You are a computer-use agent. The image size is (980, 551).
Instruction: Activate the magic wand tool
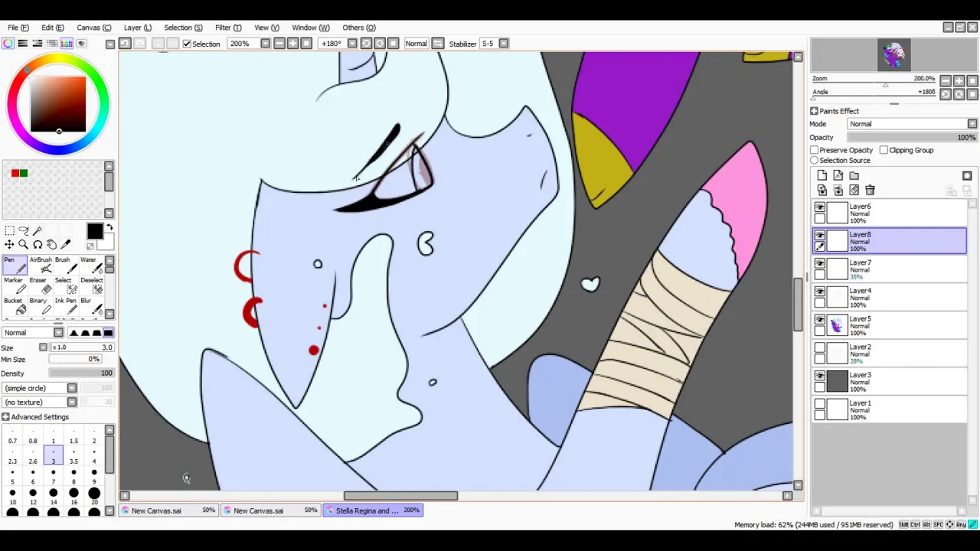38,230
